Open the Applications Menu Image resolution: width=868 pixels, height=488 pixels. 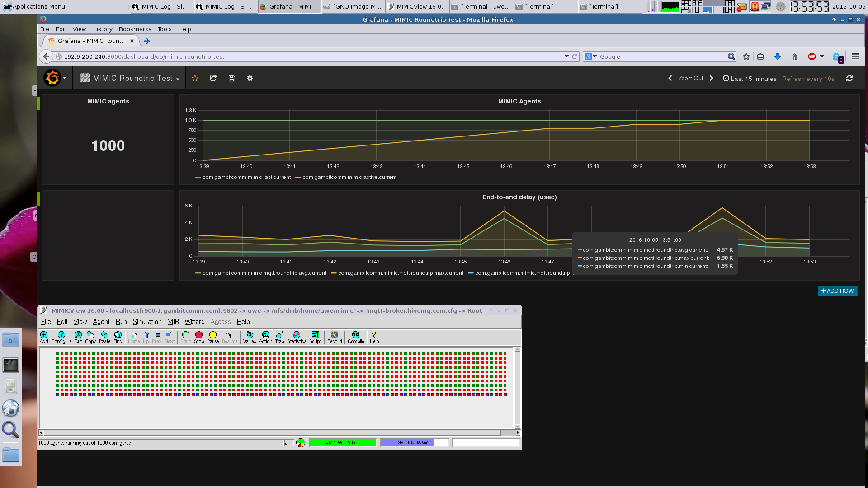coord(34,6)
